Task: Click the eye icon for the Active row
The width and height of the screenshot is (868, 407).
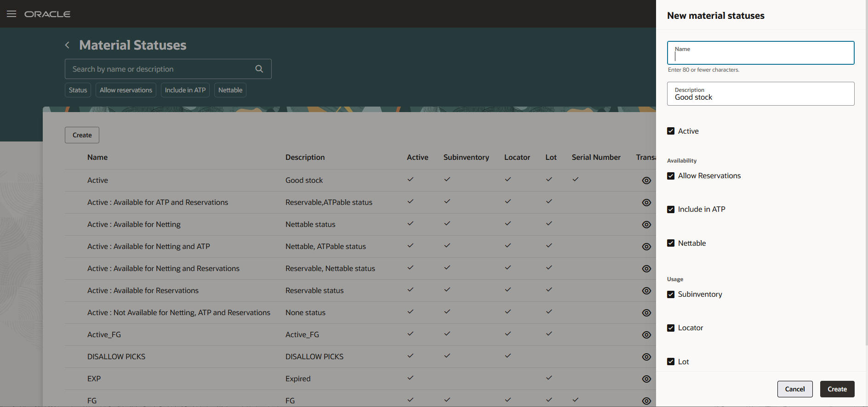Action: 646,181
